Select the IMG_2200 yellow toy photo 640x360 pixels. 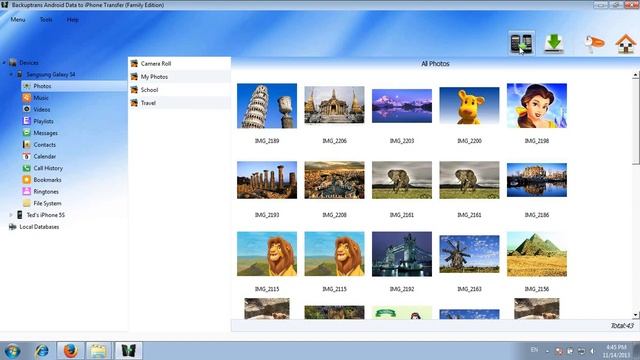click(469, 105)
